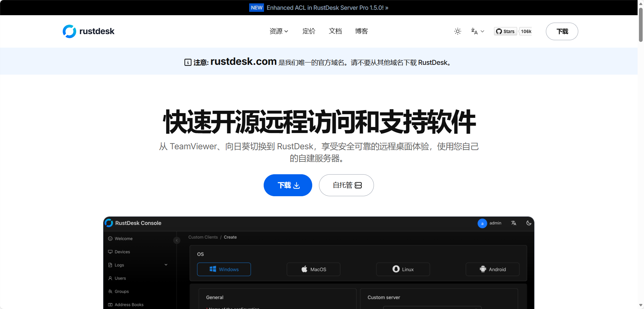Click the Custom server section heading
Viewport: 644px width, 309px height.
tap(384, 297)
